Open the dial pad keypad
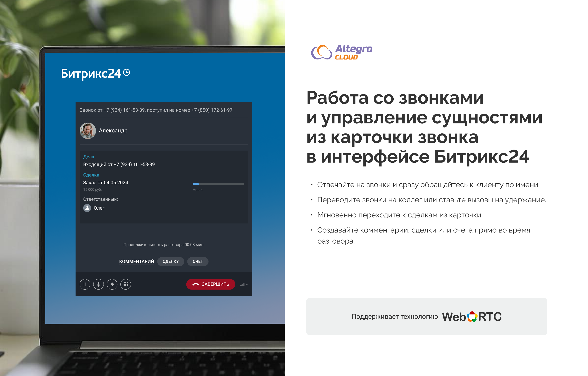This screenshot has height=376, width=588. [126, 284]
